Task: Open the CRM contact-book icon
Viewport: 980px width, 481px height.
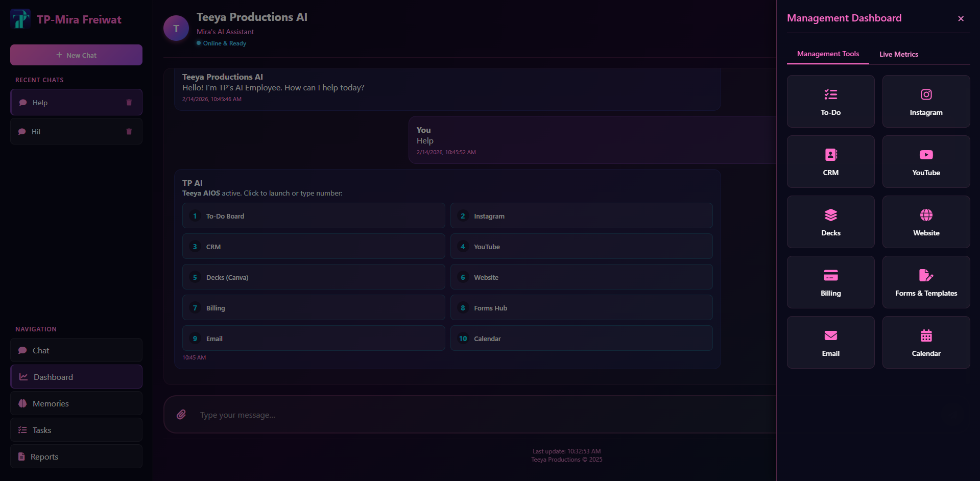Action: [830, 155]
